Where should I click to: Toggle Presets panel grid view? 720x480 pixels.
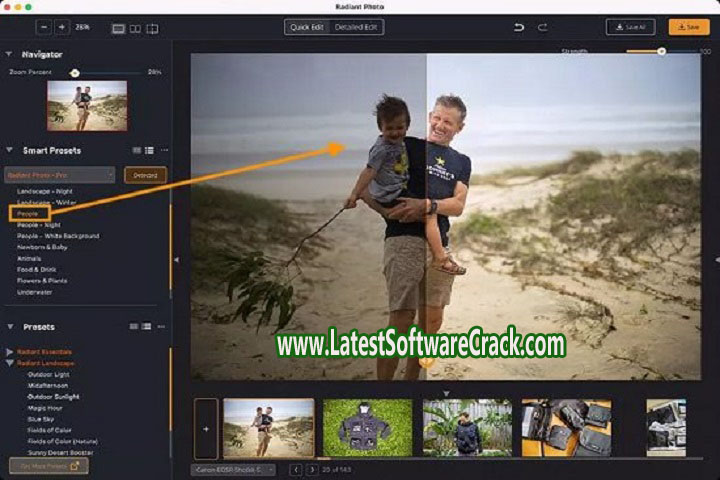click(134, 326)
